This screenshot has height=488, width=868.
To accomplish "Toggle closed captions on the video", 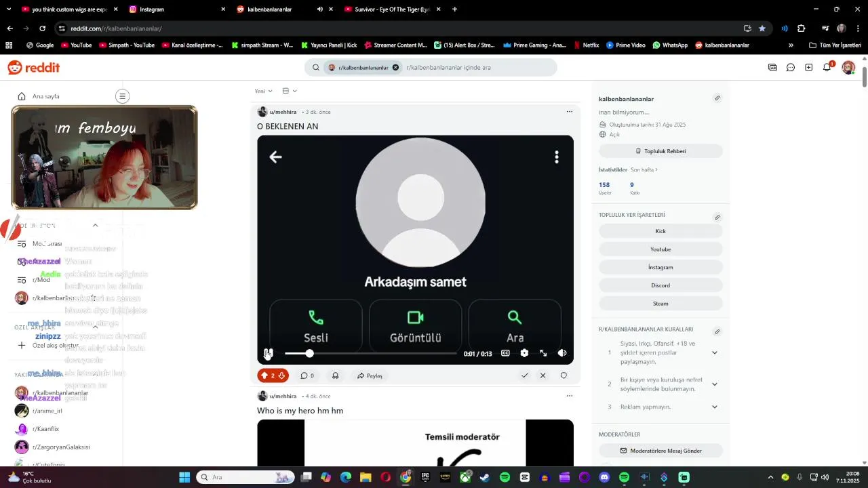I will 505,353.
